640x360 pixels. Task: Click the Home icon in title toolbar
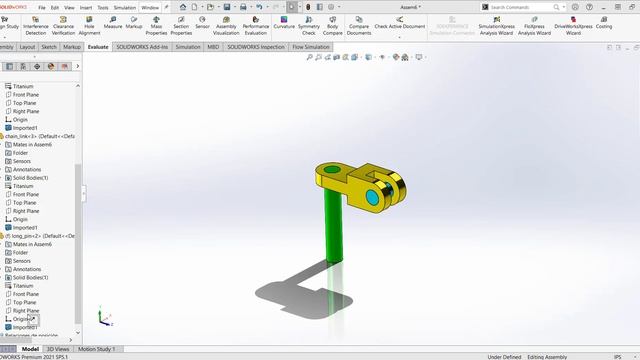[x=183, y=7]
